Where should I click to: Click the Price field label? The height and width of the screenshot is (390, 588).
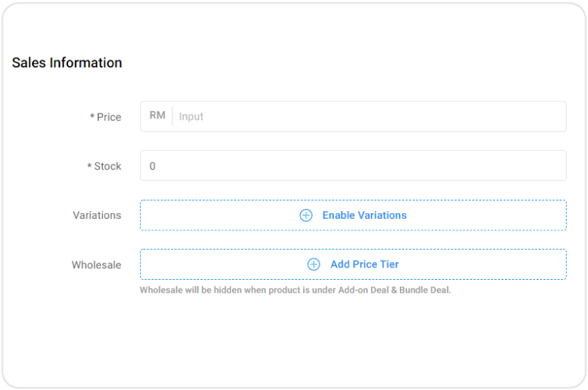click(109, 117)
